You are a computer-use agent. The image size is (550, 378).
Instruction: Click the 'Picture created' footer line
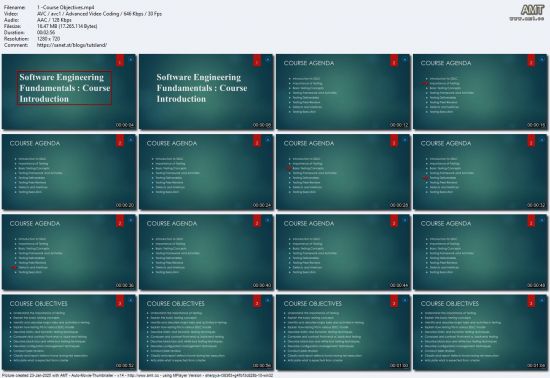138,375
